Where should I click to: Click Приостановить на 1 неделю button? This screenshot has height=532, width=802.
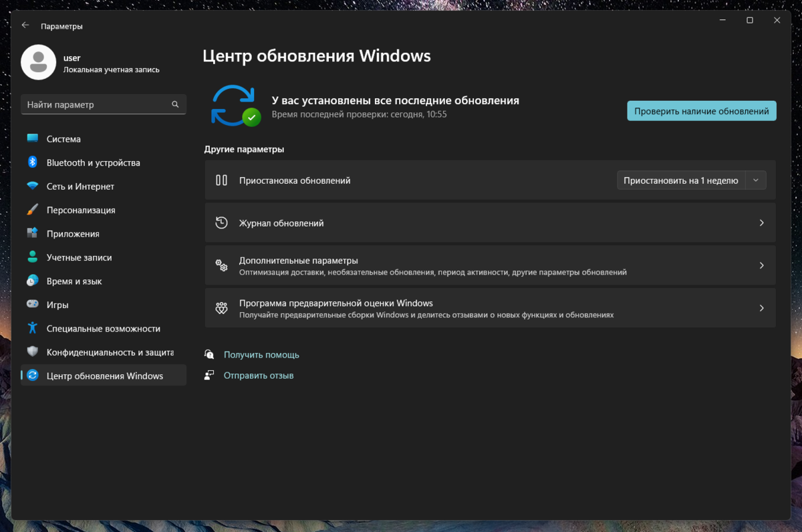[x=680, y=180]
